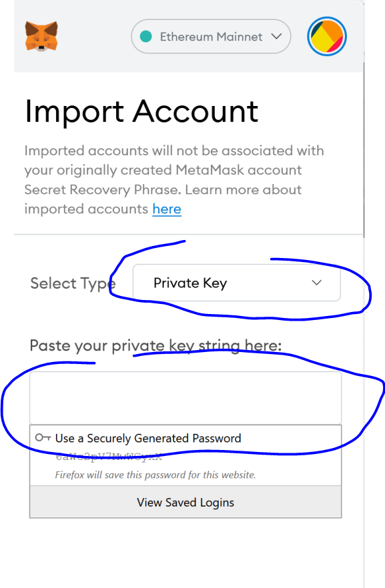Viewport: 385px width, 588px height.
Task: Click the Import Account heading
Action: [x=141, y=111]
